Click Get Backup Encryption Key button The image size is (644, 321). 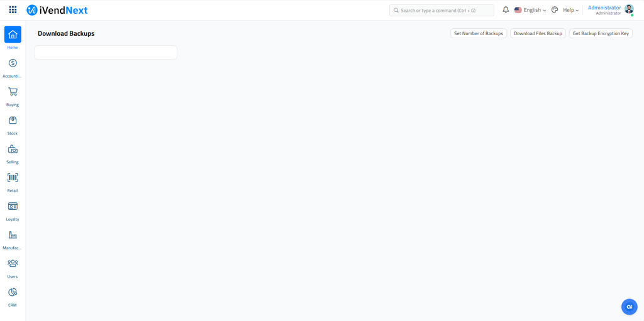coord(601,34)
